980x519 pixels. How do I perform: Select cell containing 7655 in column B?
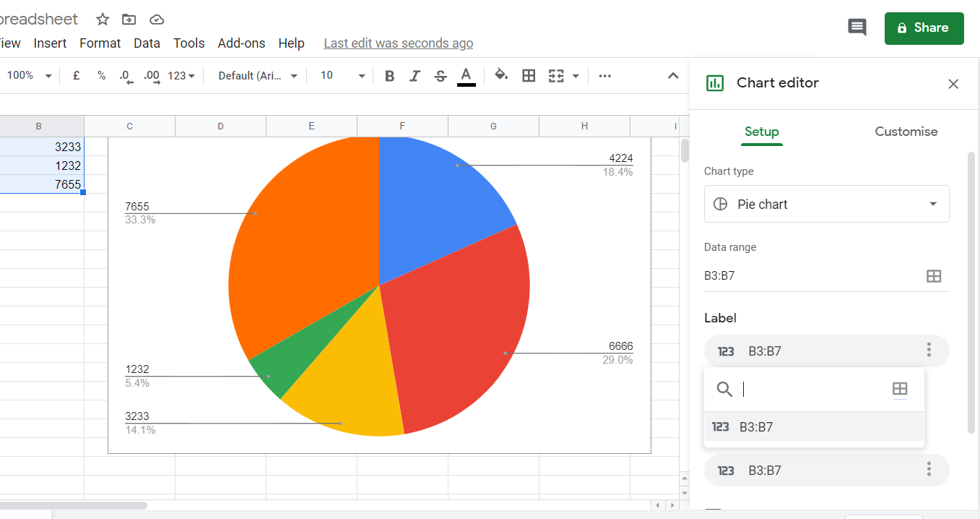tap(42, 184)
